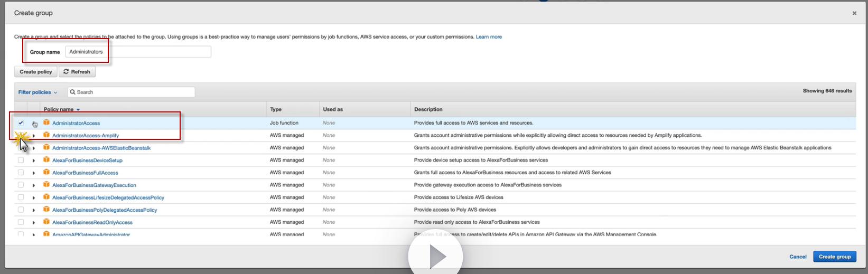Viewport: 868px width, 274px height.
Task: Click the AlexaForBusinessFullAccess policy box icon
Action: tap(46, 172)
